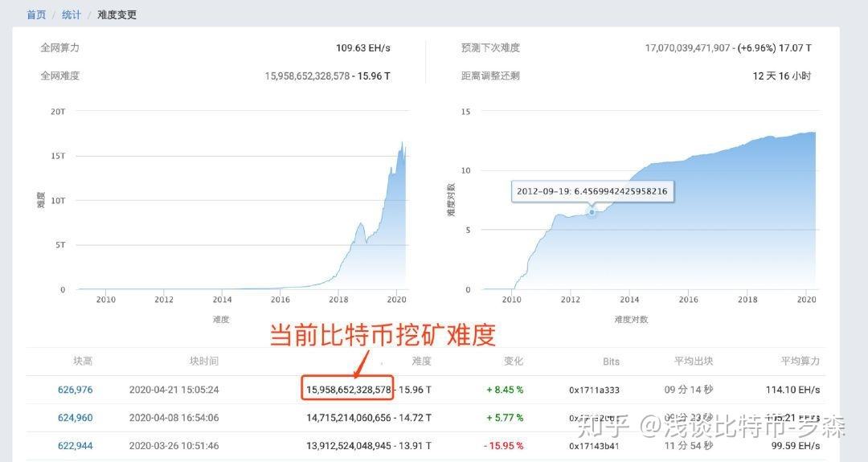Screen dimensions: 868x462
Task: Open block height 624,960 link
Action: [76, 418]
